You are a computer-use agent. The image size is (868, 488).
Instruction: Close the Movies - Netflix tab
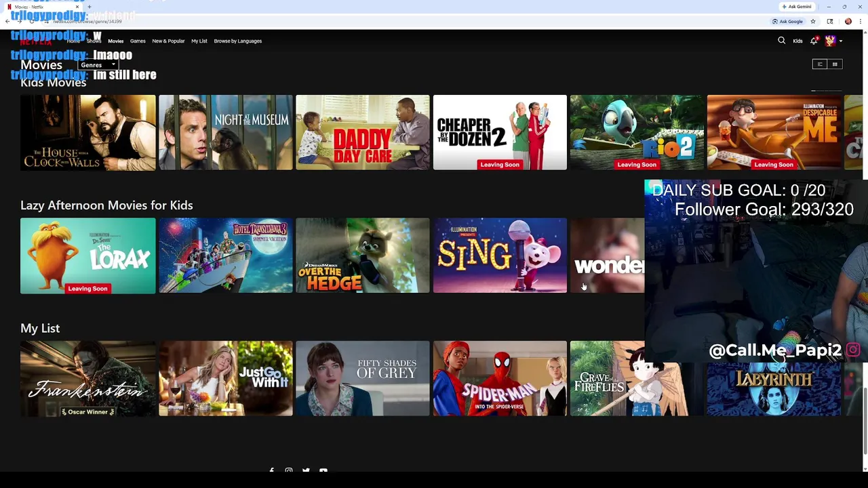(x=77, y=7)
